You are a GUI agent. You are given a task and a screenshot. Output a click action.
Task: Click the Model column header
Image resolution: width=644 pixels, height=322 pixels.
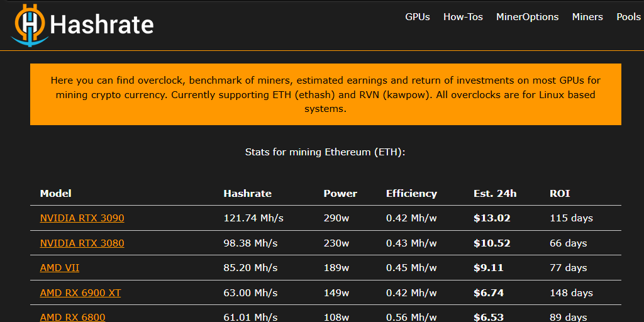[56, 193]
